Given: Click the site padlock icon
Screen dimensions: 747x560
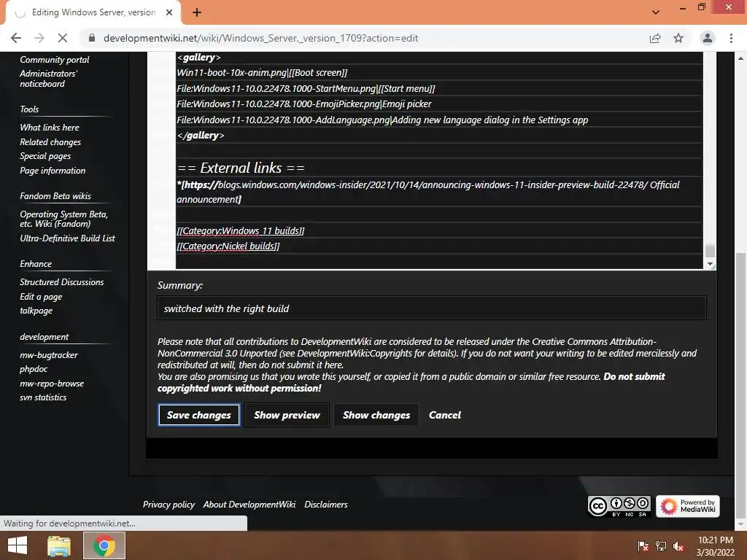Looking at the screenshot, I should [92, 38].
